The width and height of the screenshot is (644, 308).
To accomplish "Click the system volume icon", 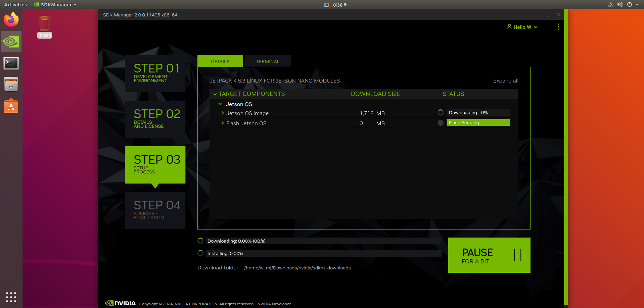I will [x=619, y=5].
